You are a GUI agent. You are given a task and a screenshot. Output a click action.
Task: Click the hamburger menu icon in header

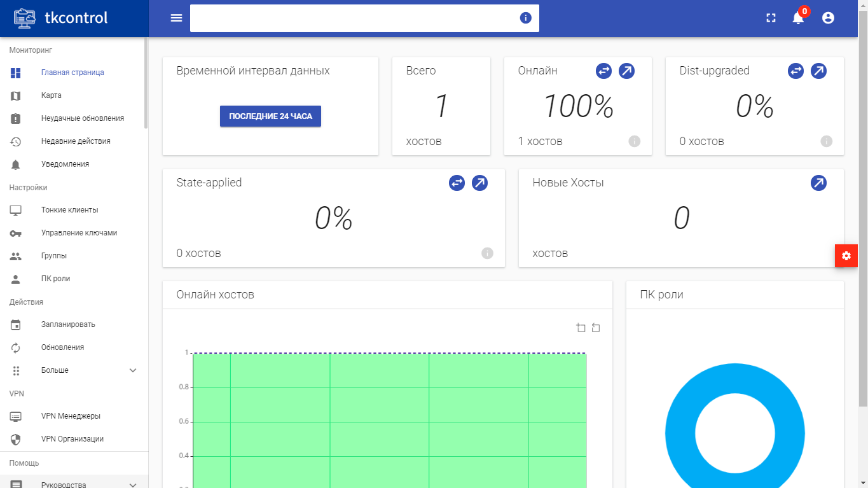click(176, 18)
